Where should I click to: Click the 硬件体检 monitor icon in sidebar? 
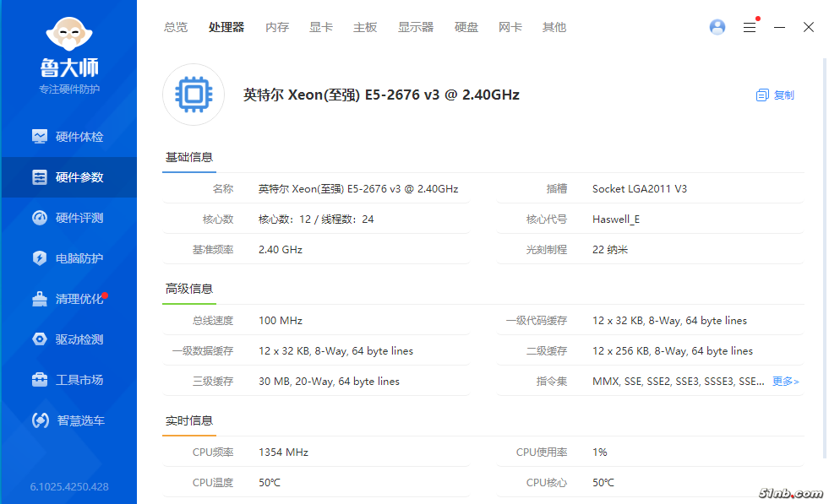click(40, 137)
